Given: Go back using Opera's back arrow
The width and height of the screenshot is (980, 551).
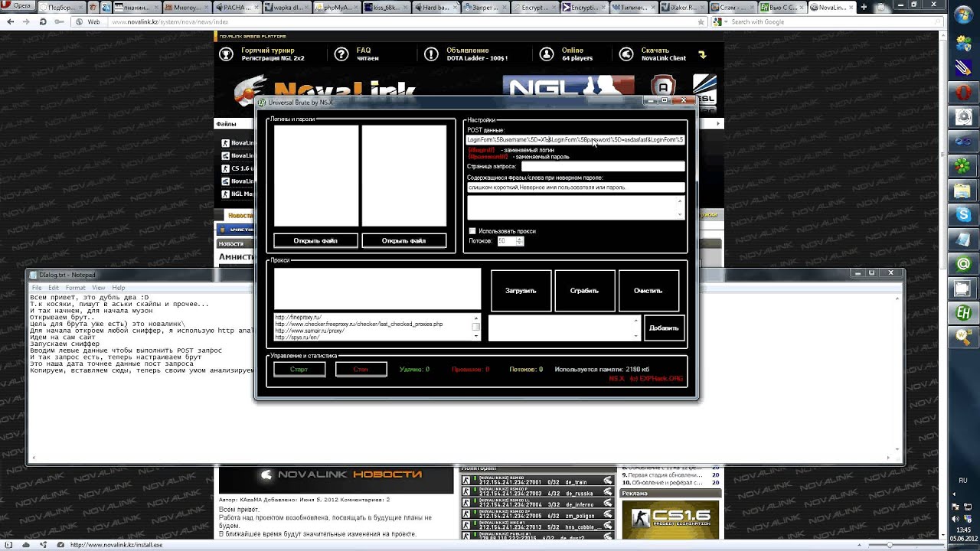Looking at the screenshot, I should pyautogui.click(x=10, y=21).
